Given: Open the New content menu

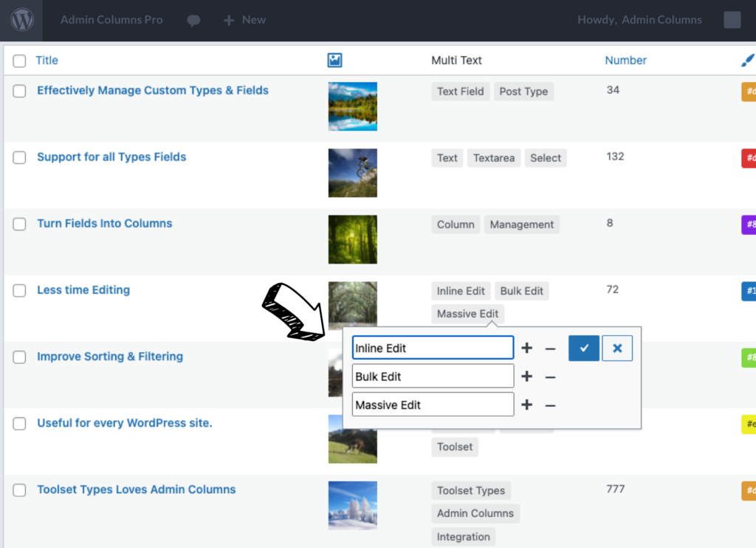Looking at the screenshot, I should click(x=254, y=20).
